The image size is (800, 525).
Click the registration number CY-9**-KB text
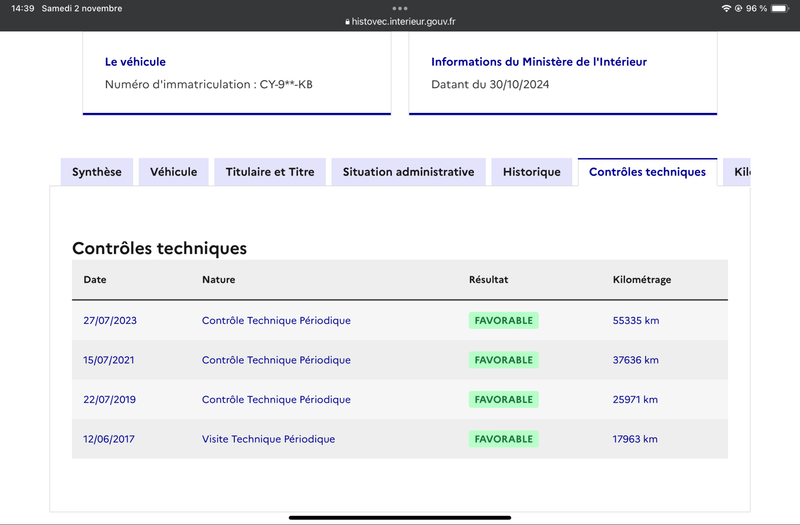click(x=286, y=84)
